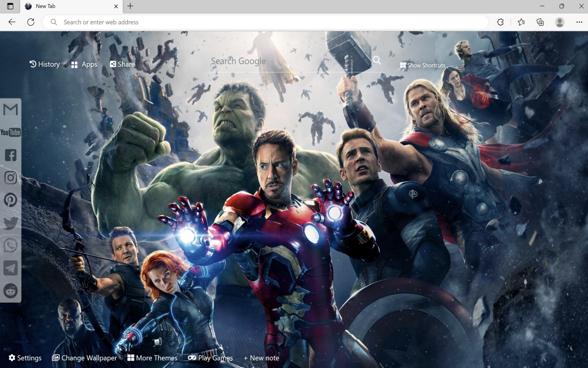This screenshot has height=368, width=588.
Task: Open the profile avatar menu
Action: pyautogui.click(x=560, y=22)
